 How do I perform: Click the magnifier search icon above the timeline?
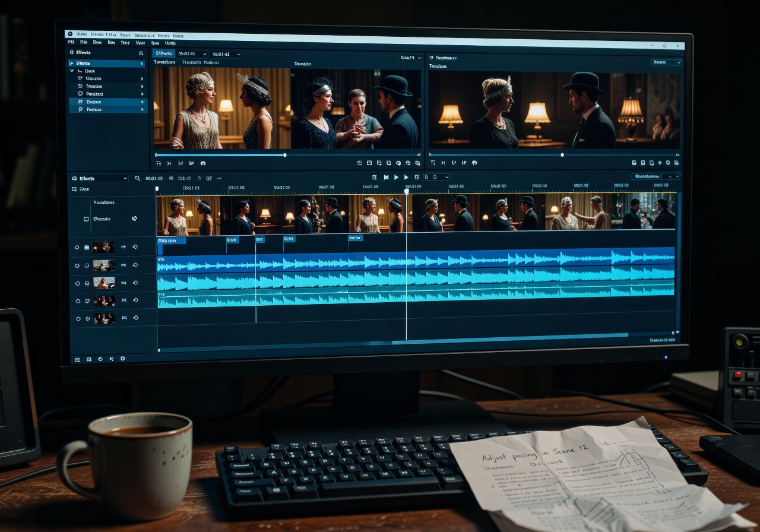[x=138, y=178]
